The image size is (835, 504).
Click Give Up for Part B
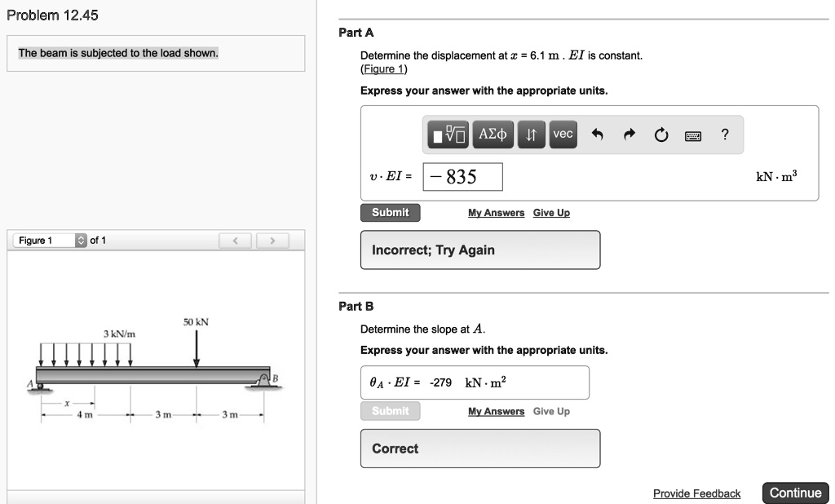click(x=550, y=411)
